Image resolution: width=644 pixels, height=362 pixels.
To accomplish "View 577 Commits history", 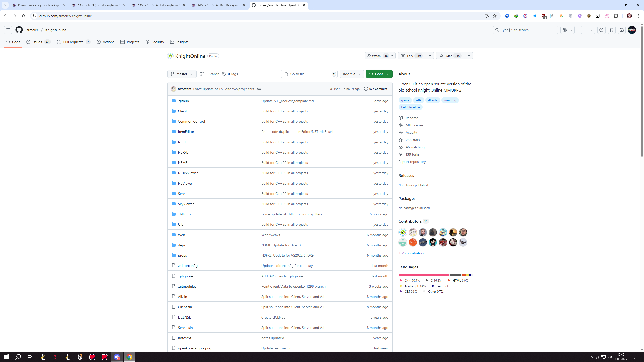I will point(375,89).
